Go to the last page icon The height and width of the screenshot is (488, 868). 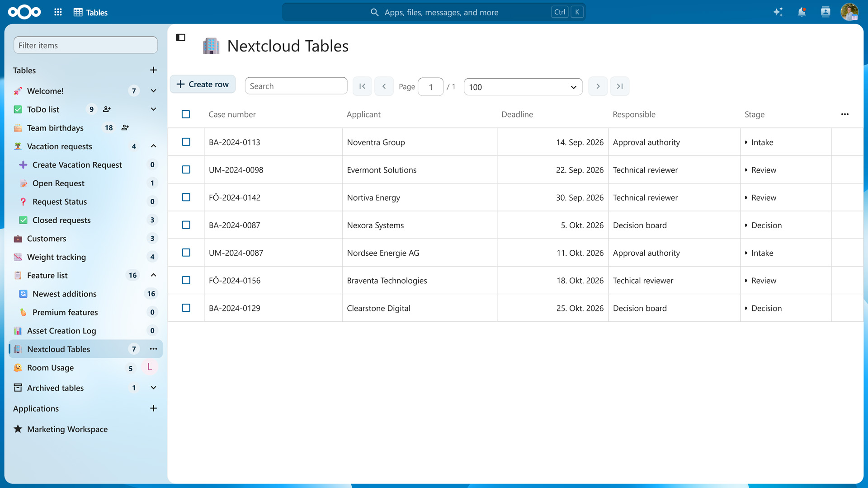click(619, 86)
